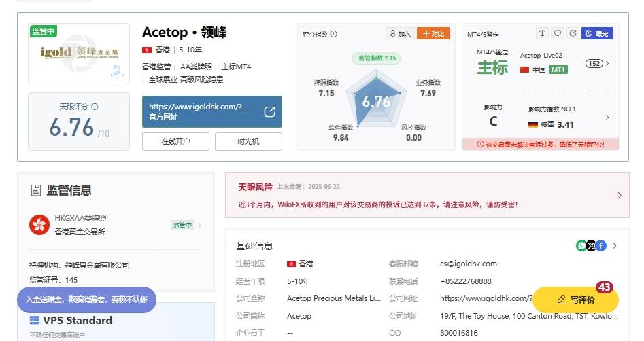Expand the social links chevron in 基础信息

(615, 246)
